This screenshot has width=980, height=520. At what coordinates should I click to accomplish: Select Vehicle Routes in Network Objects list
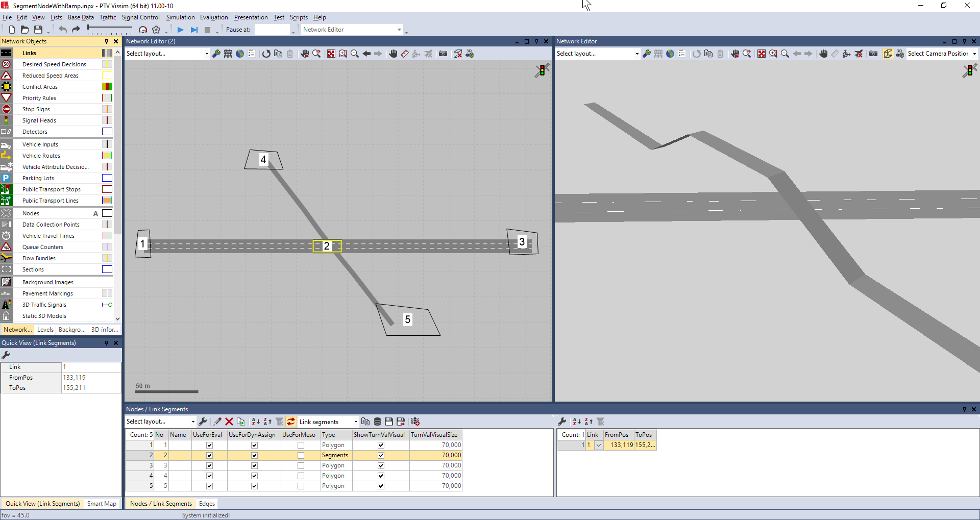[41, 156]
